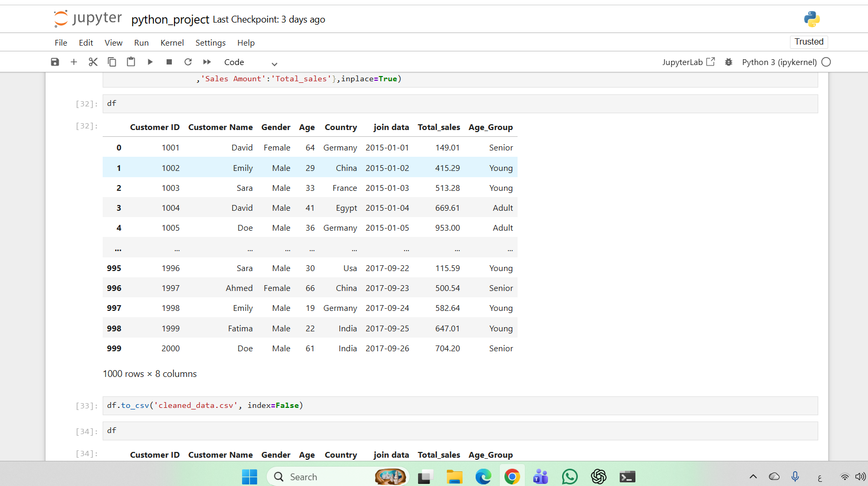Open Google Chrome from the taskbar

[512, 477]
